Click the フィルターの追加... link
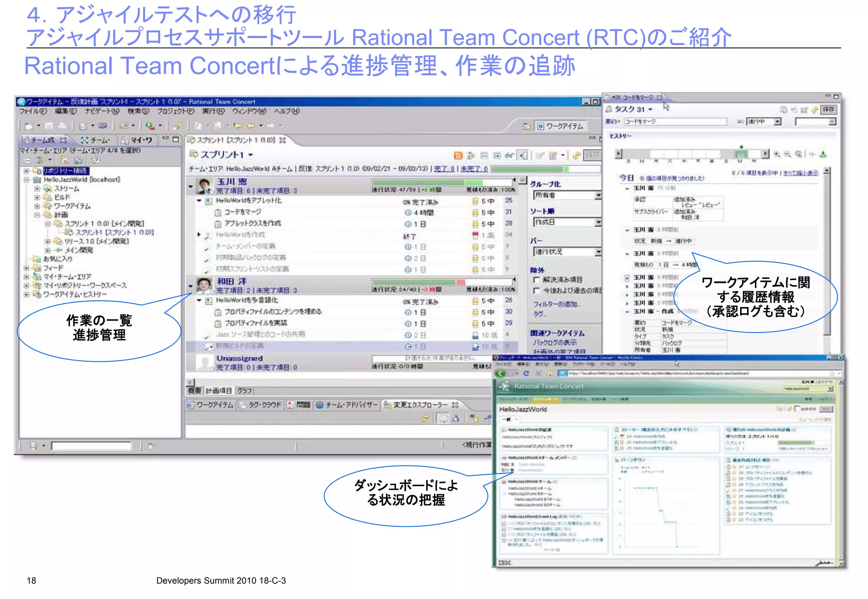This screenshot has height=599, width=868. 556,305
